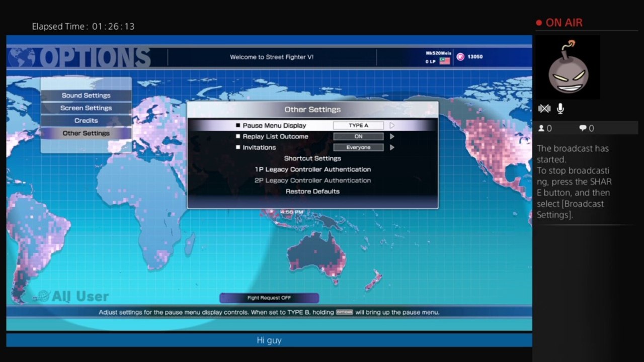Click the bomb avatar thumbnail in the broadcast panel
This screenshot has height=362, width=644.
[568, 67]
